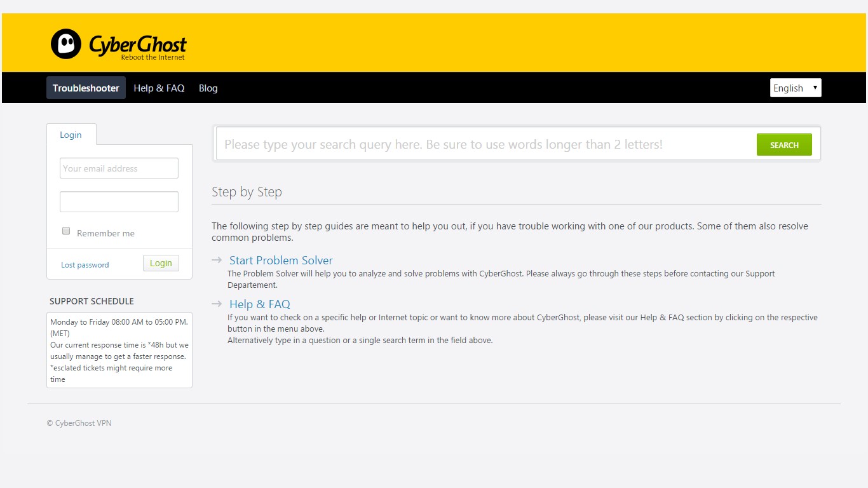Click arrow icon beside Start Problem Solver
Image resolution: width=868 pixels, height=488 pixels.
click(x=217, y=260)
